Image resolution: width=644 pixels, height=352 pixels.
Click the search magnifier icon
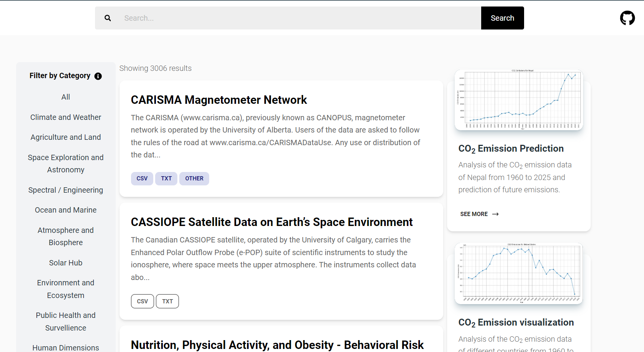tap(108, 18)
